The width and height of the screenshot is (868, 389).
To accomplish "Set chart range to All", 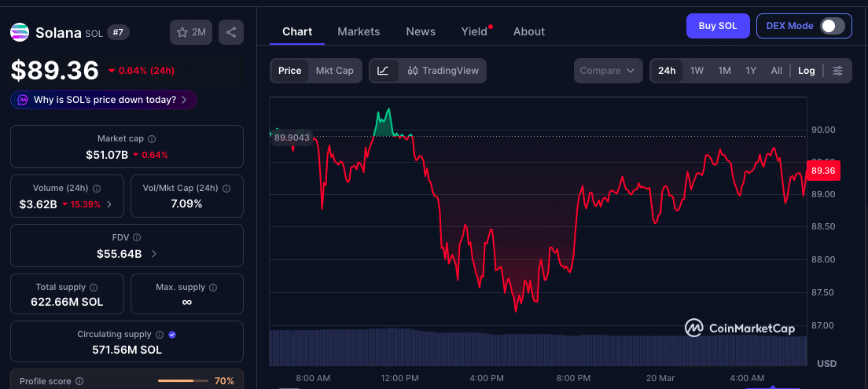I will tap(777, 71).
